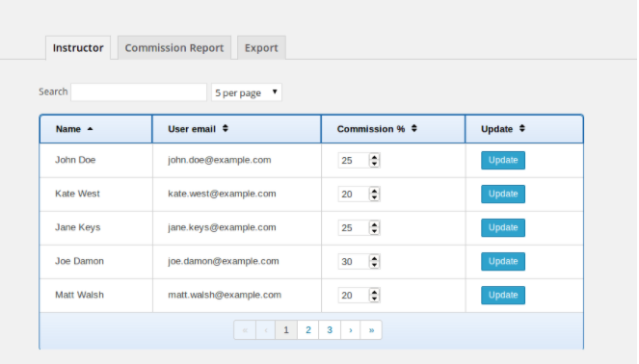This screenshot has width=639, height=364.
Task: Click Update button for John Doe
Action: click(503, 160)
